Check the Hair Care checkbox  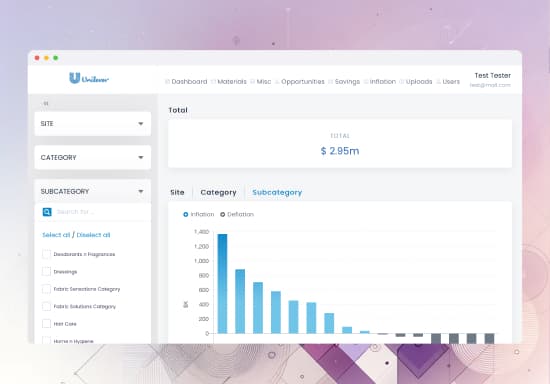[x=46, y=324]
